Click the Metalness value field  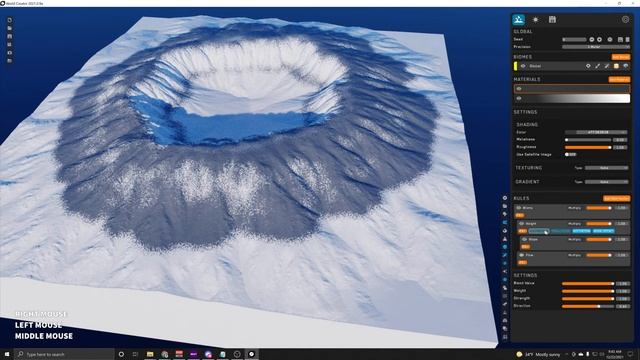pos(621,140)
